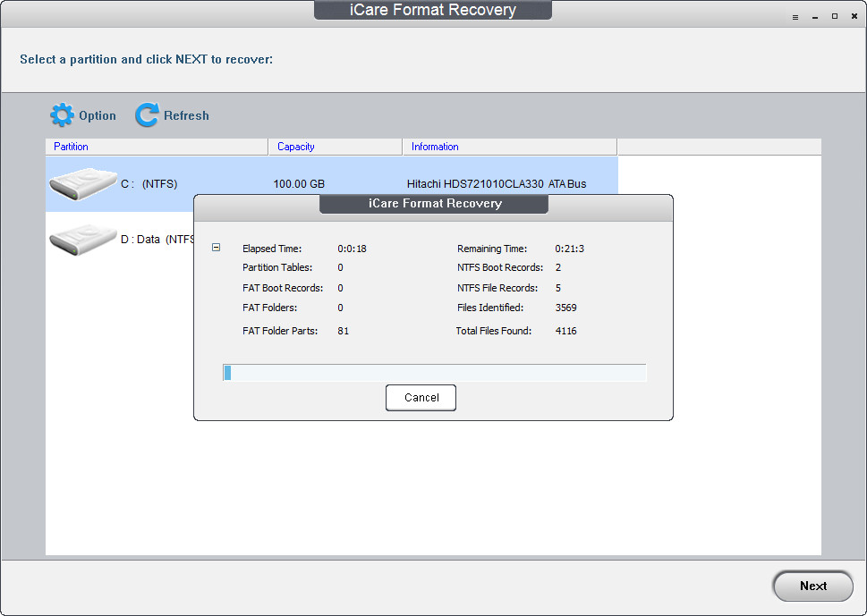
Task: Click the '100.00 GB' capacity cell
Action: [x=299, y=184]
